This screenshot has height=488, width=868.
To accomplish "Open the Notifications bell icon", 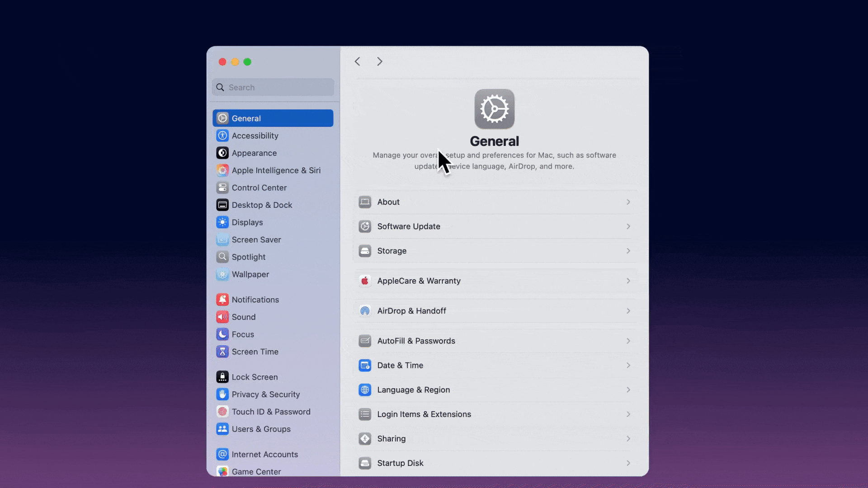I will click(x=222, y=300).
